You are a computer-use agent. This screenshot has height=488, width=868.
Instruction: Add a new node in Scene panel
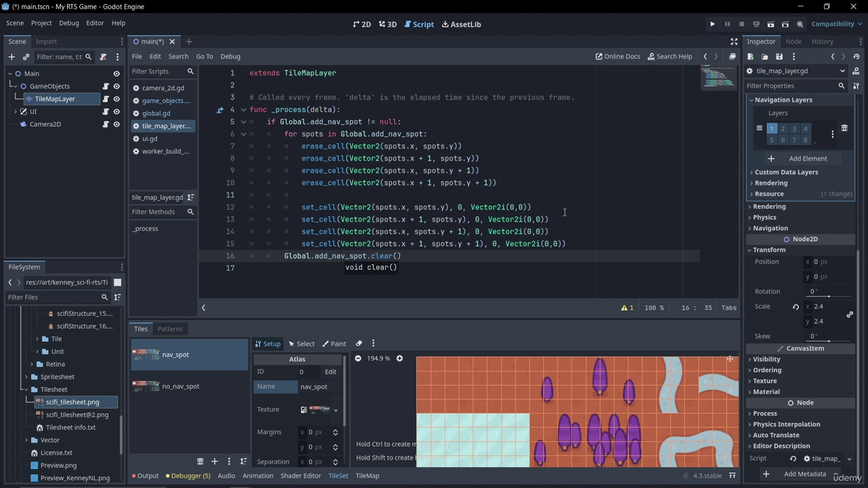click(12, 57)
